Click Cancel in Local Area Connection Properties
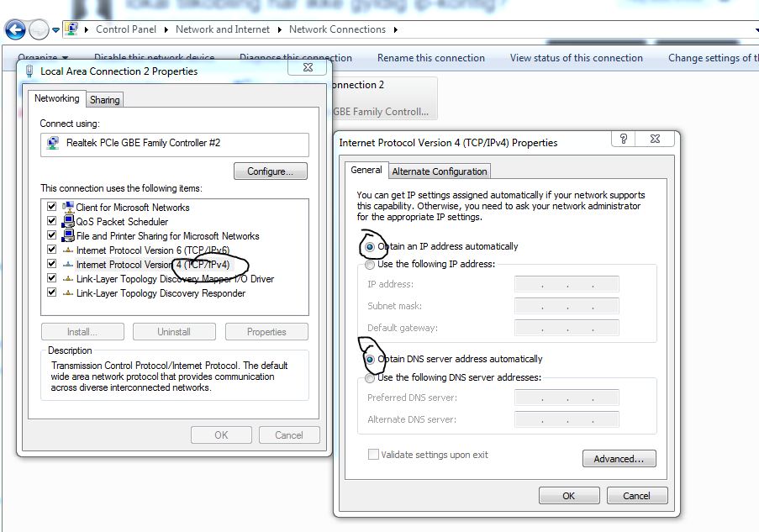 [x=289, y=435]
